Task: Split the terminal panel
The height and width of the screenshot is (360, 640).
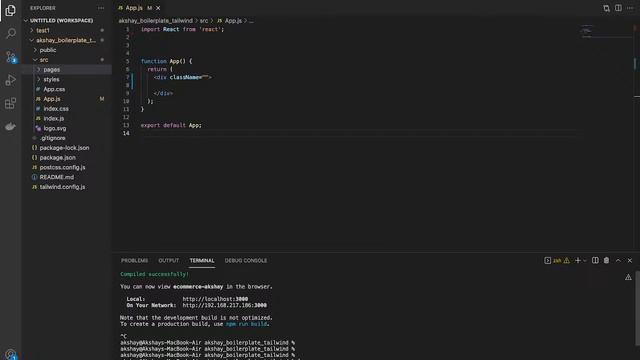Action: [595, 260]
